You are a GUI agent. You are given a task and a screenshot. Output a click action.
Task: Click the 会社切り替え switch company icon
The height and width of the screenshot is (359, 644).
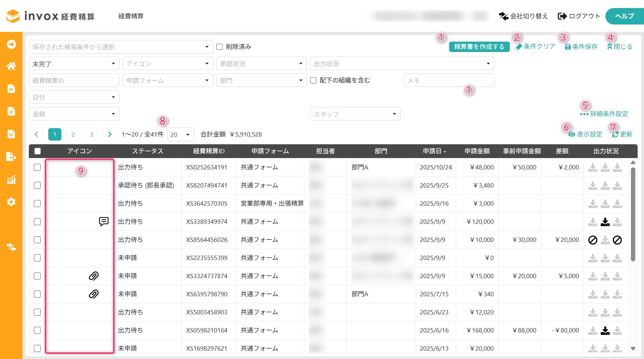point(503,16)
